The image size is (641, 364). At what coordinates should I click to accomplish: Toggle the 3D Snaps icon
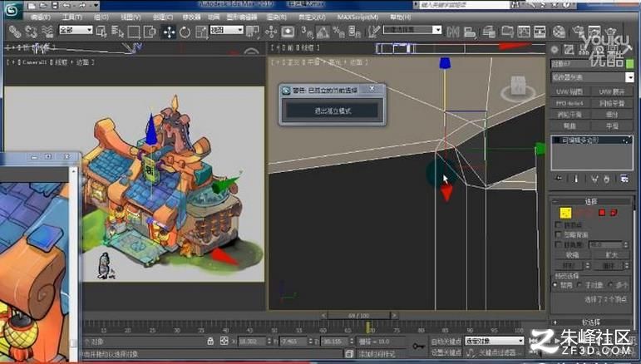[x=306, y=32]
